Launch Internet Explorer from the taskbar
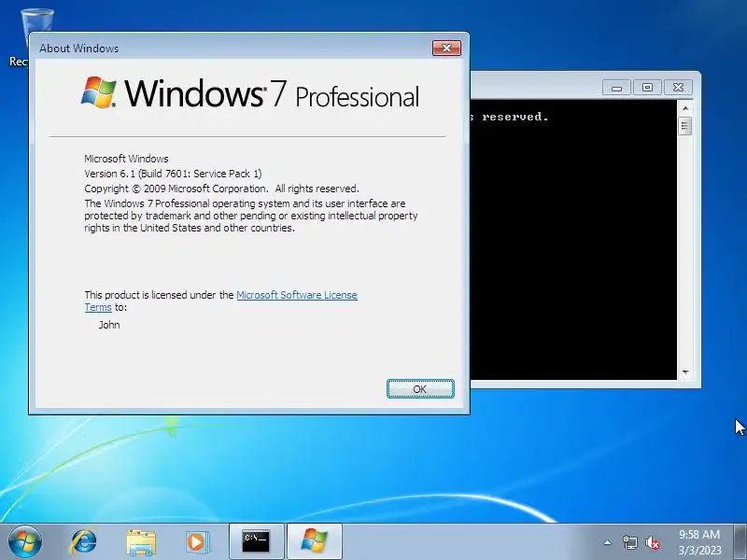 pyautogui.click(x=83, y=542)
